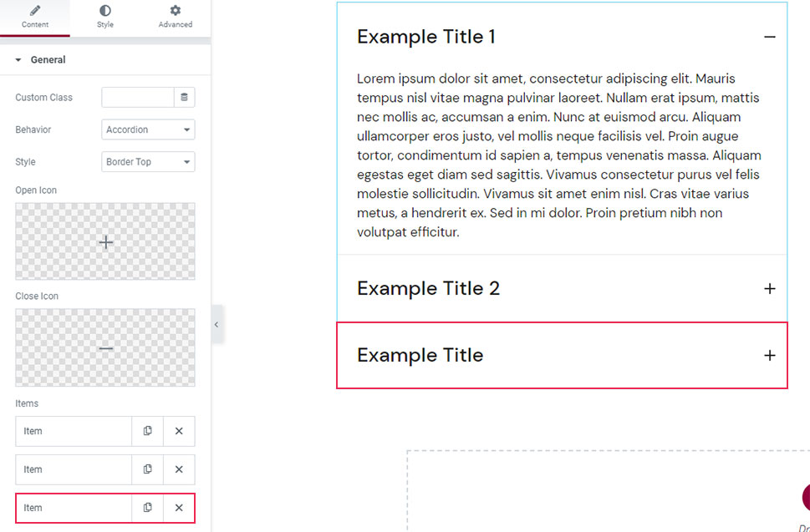Viewport: 810px width, 532px height.
Task: Expand Example Title 2 with the plus icon
Action: tap(770, 288)
